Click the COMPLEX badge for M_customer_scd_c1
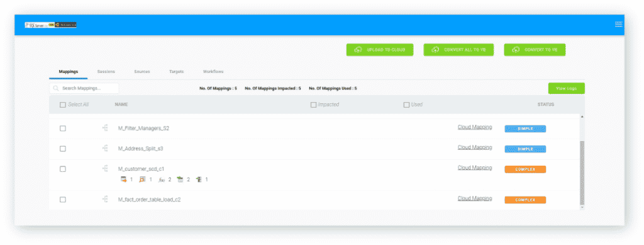Viewport: 644px width, 245px height. point(525,169)
